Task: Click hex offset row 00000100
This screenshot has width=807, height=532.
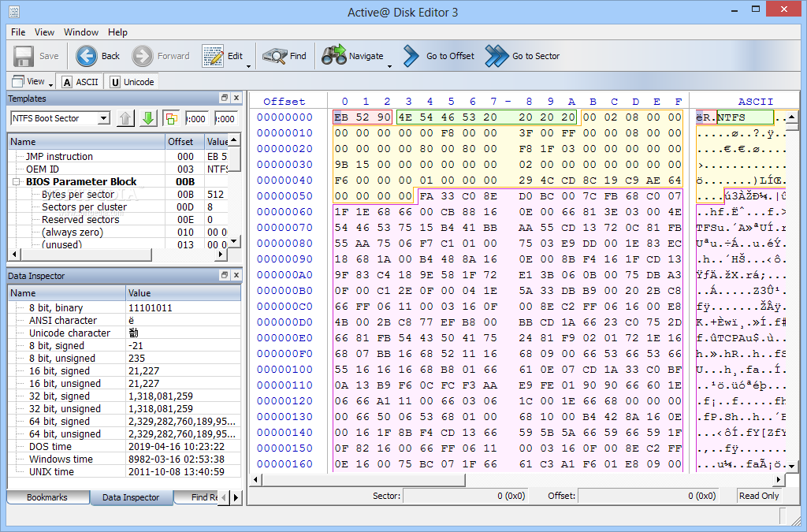Action: (x=284, y=370)
